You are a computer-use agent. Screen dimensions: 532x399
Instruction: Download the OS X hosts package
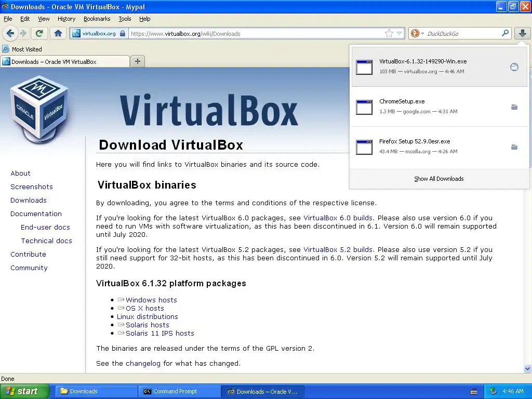[145, 308]
